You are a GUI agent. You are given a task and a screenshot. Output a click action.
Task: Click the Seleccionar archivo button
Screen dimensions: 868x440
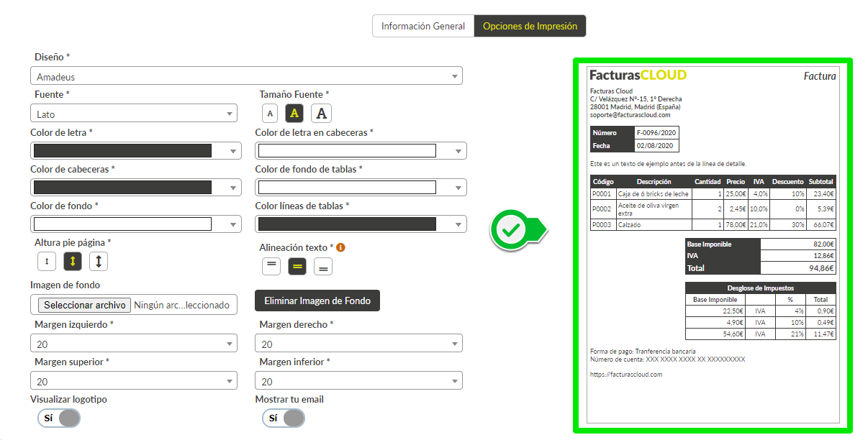86,306
